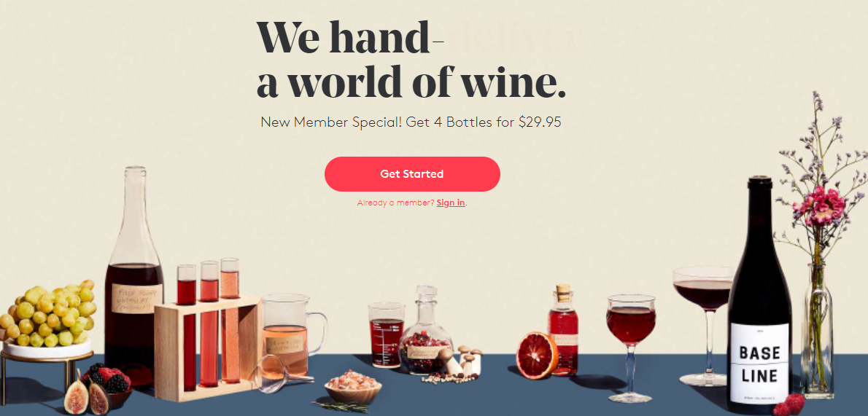
Task: Open the Sign in link
Action: click(451, 203)
